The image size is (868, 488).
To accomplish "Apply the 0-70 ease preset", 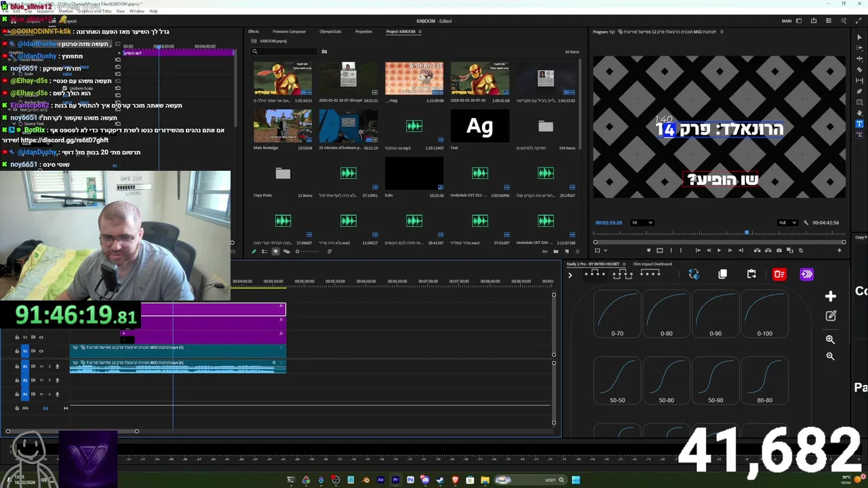I will (617, 314).
